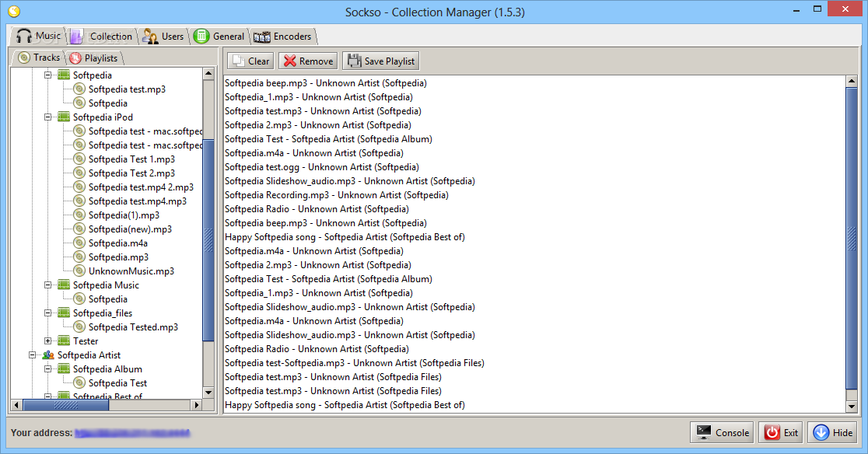868x454 pixels.
Task: Click disc icon beside Softpedia(1).mp3
Action: (x=79, y=215)
